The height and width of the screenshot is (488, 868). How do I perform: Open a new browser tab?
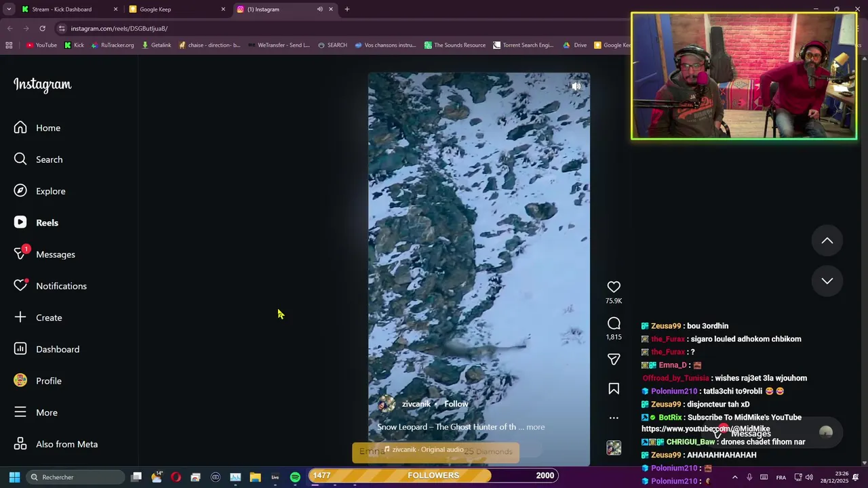click(347, 9)
